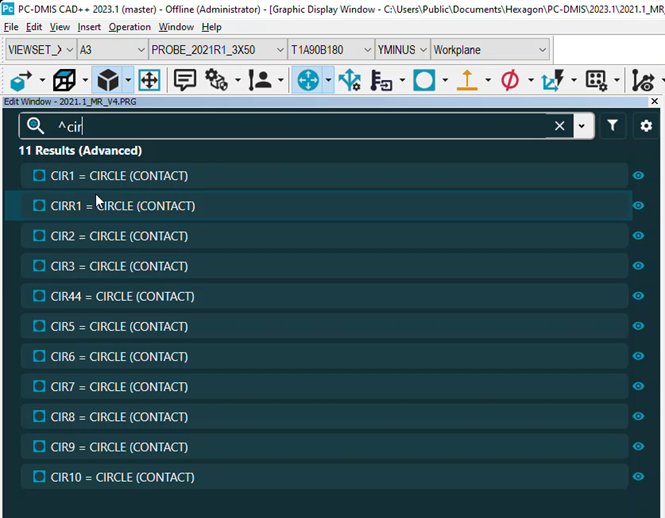
Task: Select CIR5 = CIRCLE (CONTACT) result
Action: [119, 326]
